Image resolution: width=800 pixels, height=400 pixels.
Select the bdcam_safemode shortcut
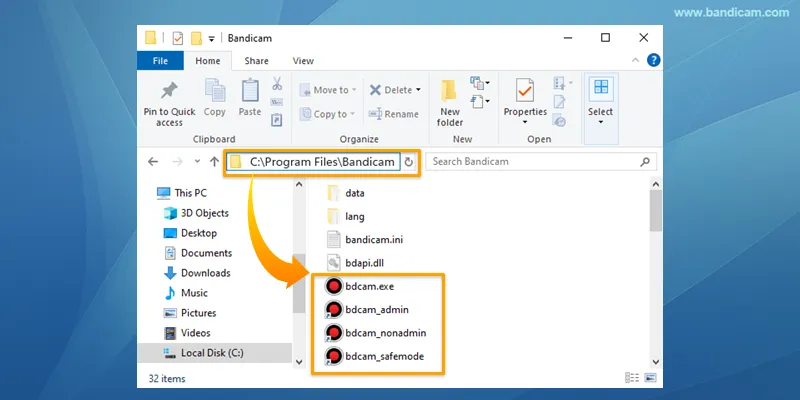pos(385,356)
